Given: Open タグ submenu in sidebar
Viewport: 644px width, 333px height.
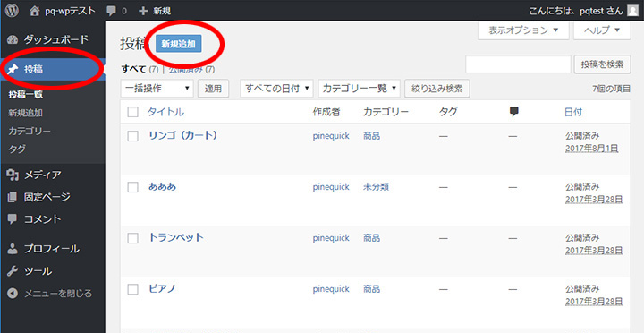Looking at the screenshot, I should pyautogui.click(x=17, y=149).
